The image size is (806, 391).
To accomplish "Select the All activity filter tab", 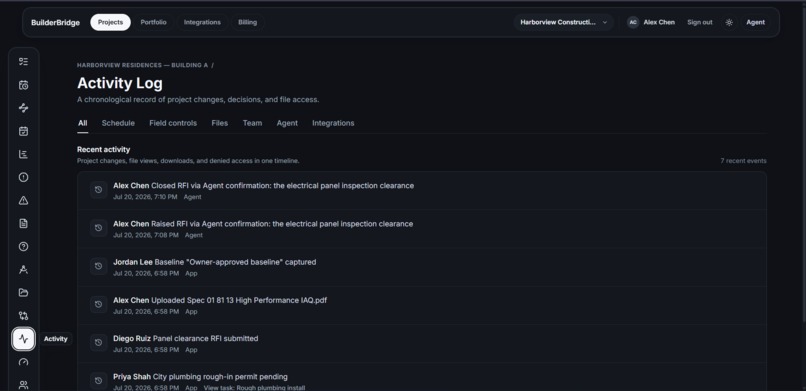I will tap(82, 123).
